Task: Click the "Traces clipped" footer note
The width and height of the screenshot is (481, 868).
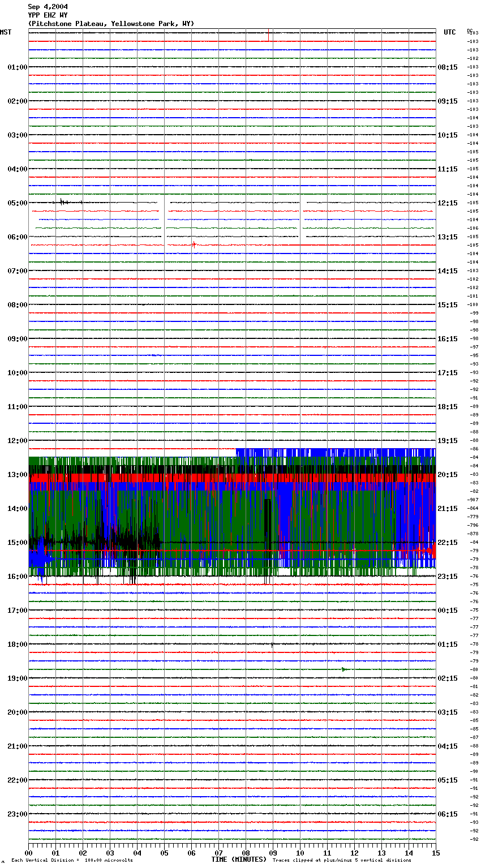Action: [342, 861]
